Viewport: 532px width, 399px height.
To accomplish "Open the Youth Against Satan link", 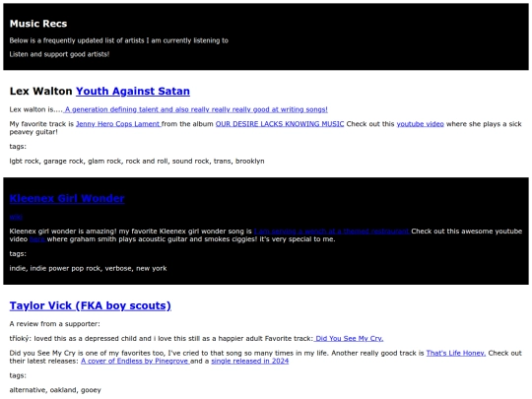I will (133, 92).
